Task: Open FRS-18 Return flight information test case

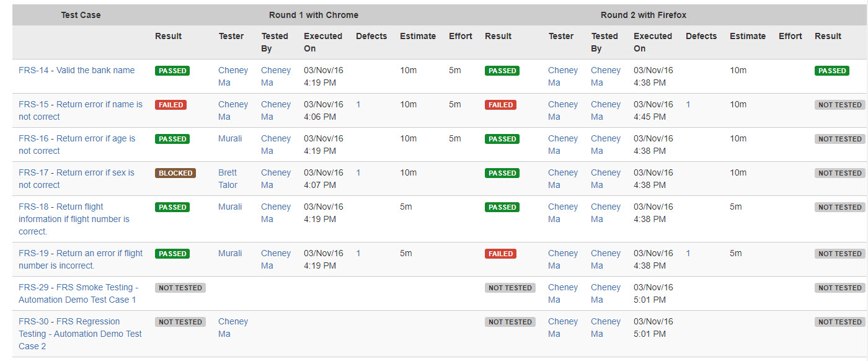Action: point(61,207)
